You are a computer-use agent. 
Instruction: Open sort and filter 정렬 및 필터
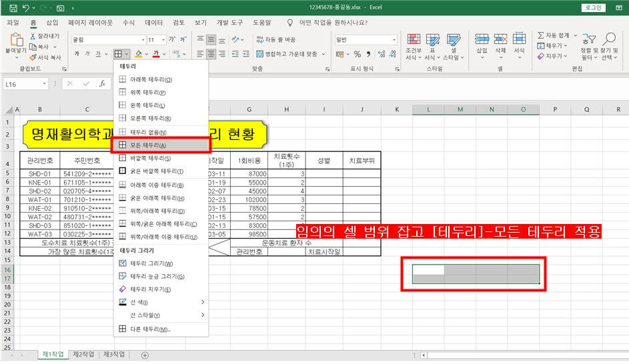point(589,47)
